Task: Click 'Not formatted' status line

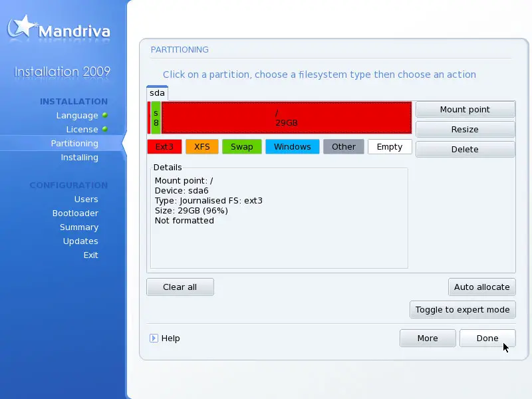Action: click(x=184, y=221)
